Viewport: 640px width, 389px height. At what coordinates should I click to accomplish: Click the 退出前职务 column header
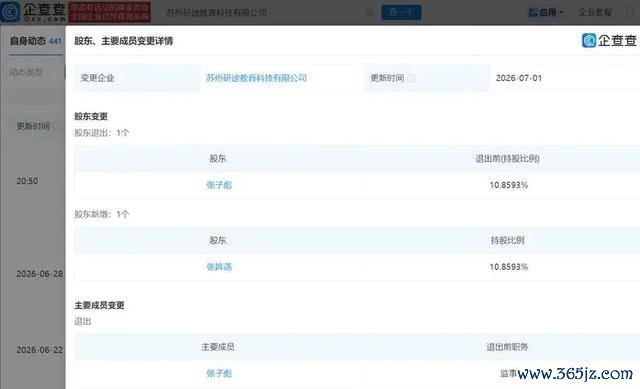tap(507, 347)
